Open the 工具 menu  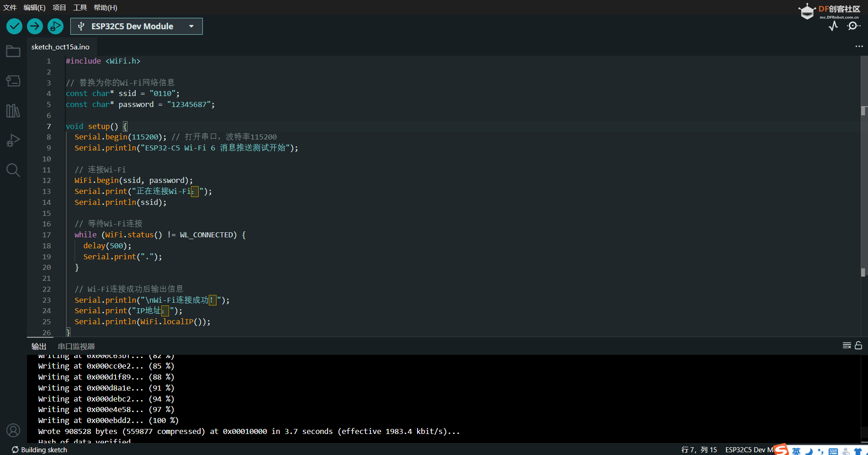tap(80, 7)
